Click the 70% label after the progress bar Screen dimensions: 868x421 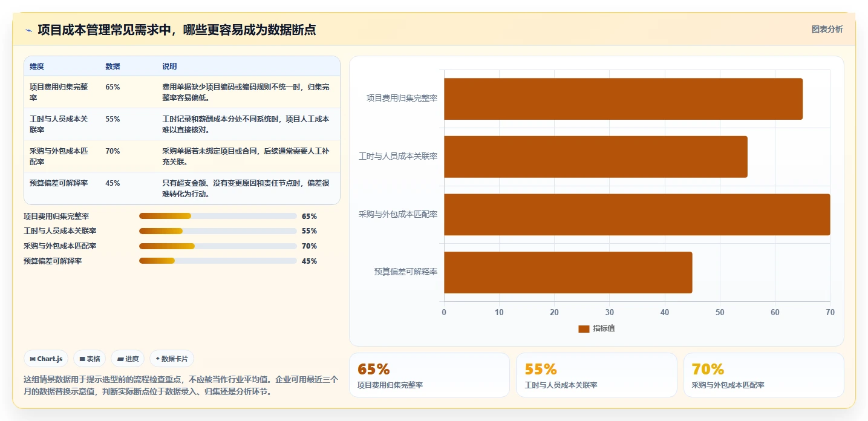(x=309, y=246)
